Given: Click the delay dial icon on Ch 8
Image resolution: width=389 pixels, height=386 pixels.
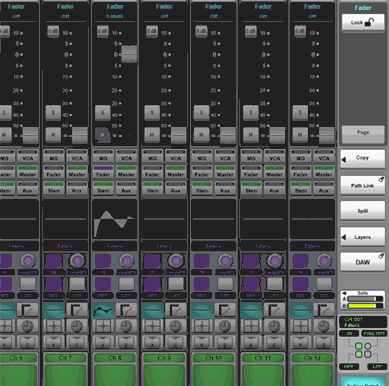Looking at the screenshot, I should click(x=126, y=326).
